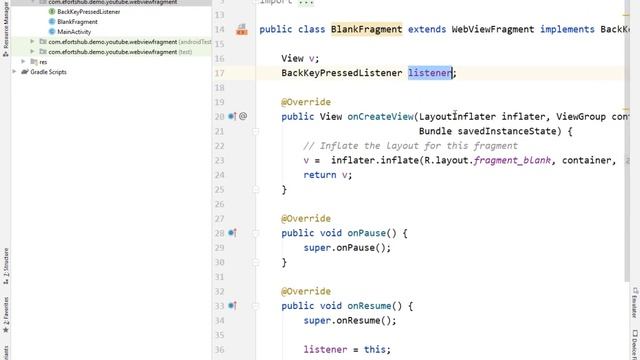Expand the res folder node
Screen dimensions: 640x360
tap(23, 62)
